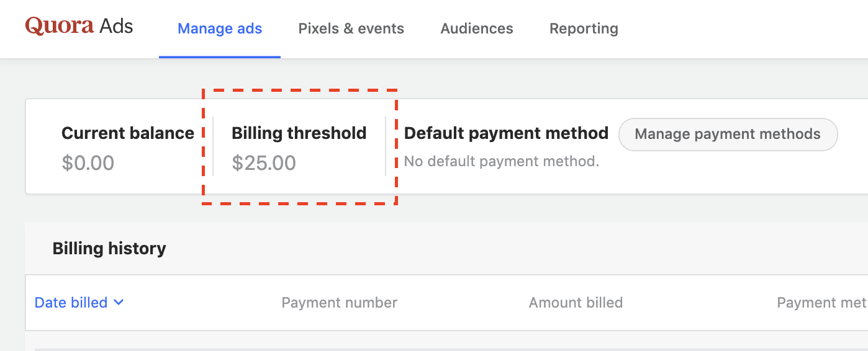Screen dimensions: 868x351
Task: Click the 'No default payment method.' text
Action: (501, 162)
